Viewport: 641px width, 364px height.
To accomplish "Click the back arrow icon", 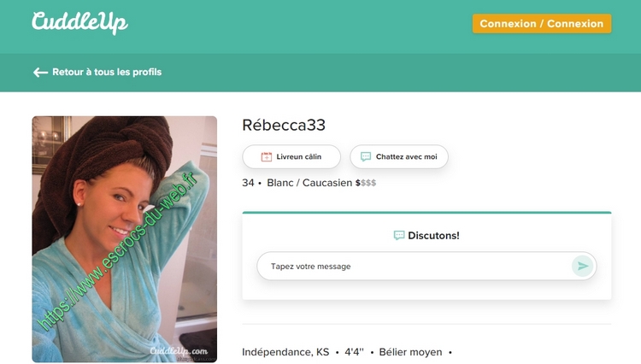I will click(40, 73).
